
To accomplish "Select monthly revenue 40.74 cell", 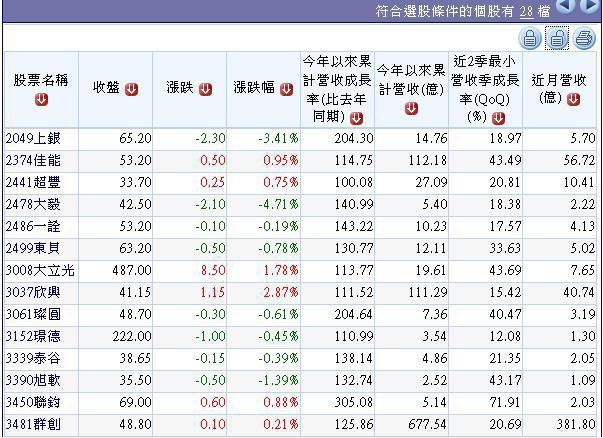I will tap(560, 292).
